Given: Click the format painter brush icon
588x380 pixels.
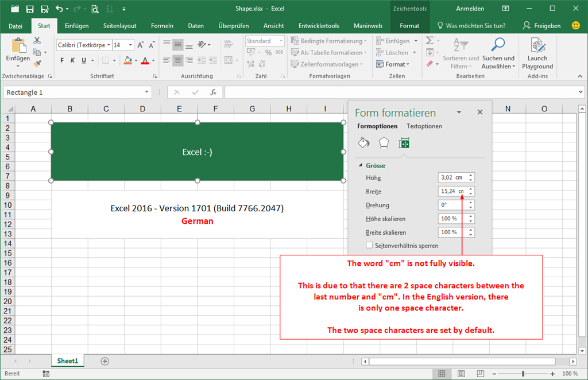Looking at the screenshot, I should click(37, 64).
